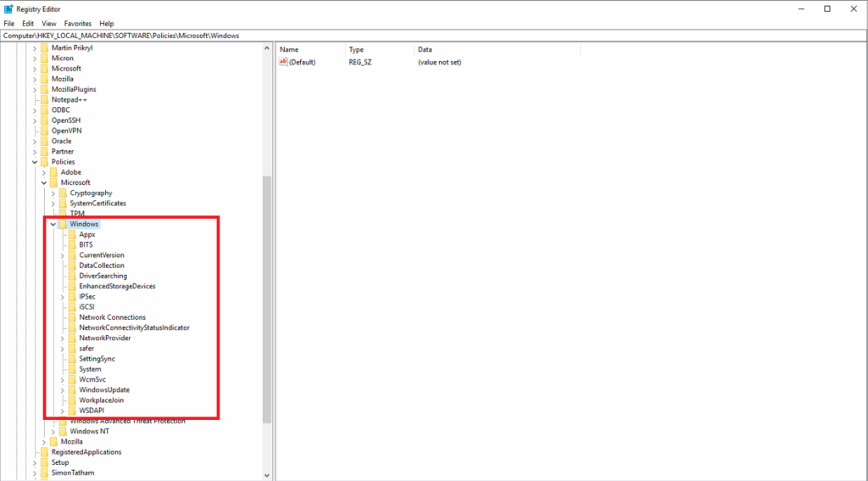The width and height of the screenshot is (868, 481).
Task: Click the System folder icon
Action: click(72, 369)
